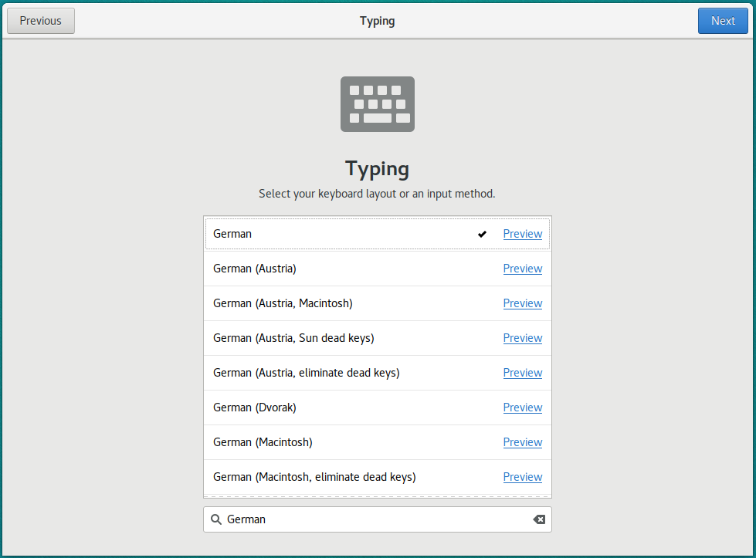Preview the German layout
The height and width of the screenshot is (558, 756).
click(x=523, y=234)
